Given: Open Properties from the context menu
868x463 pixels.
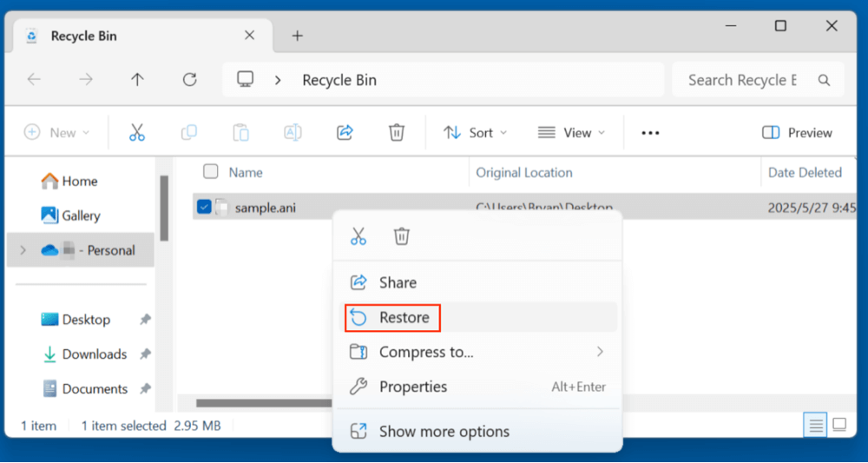Looking at the screenshot, I should (x=478, y=387).
